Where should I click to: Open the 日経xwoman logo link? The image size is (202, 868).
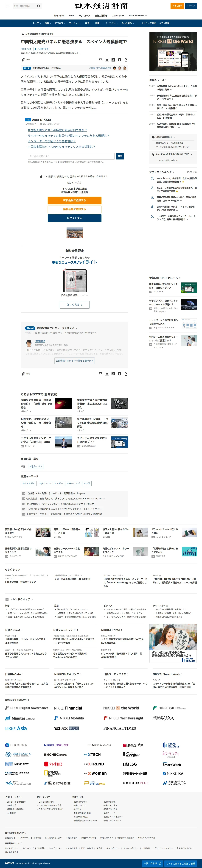coord(95,773)
